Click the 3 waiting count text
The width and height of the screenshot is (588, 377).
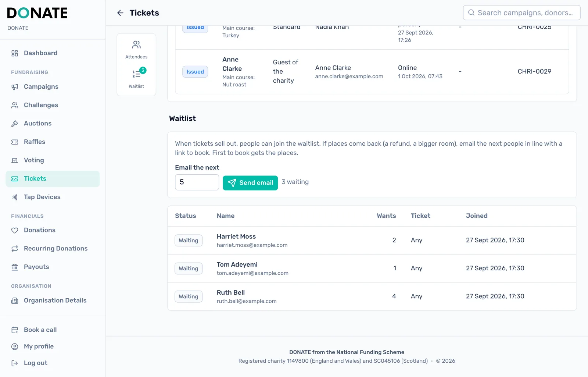point(295,182)
